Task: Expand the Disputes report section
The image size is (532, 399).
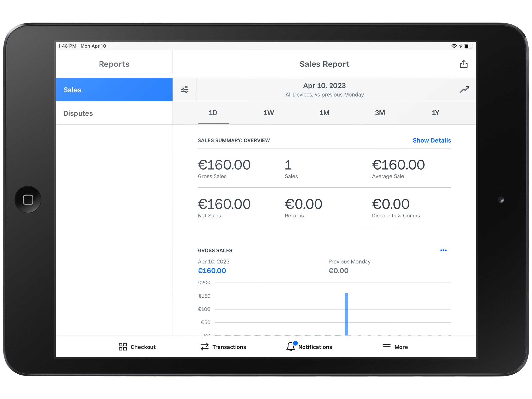Action: (115, 113)
